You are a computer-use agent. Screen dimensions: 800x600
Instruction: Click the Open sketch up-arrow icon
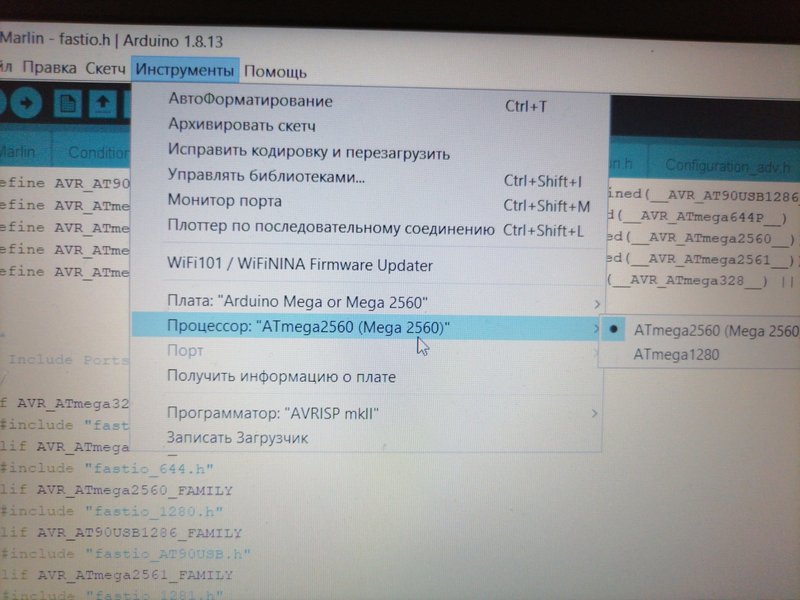click(x=103, y=104)
